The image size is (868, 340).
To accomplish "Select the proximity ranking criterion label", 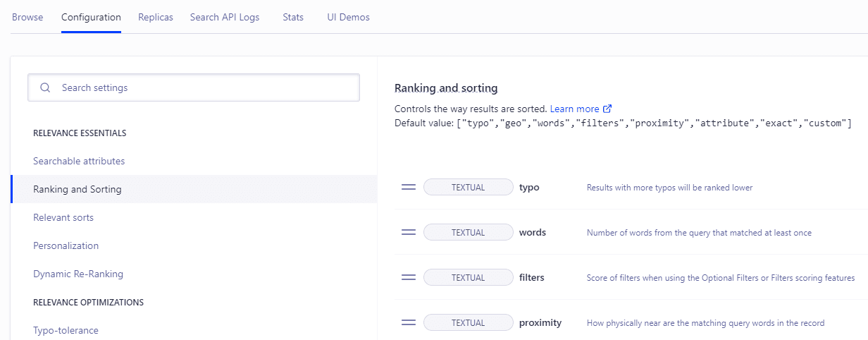I will [540, 322].
